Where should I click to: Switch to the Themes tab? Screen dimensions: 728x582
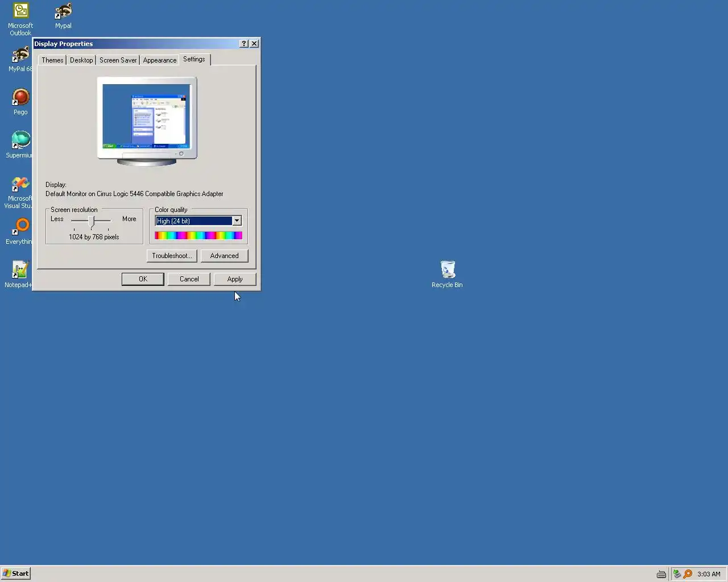[52, 60]
